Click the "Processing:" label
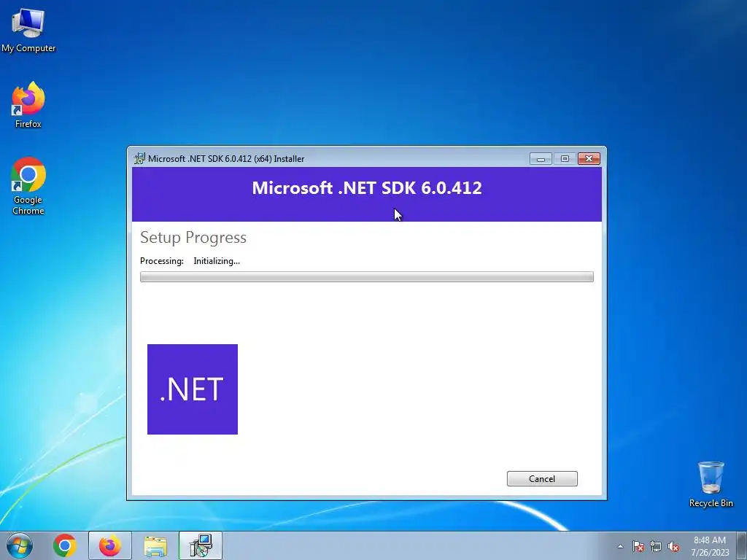 click(162, 261)
